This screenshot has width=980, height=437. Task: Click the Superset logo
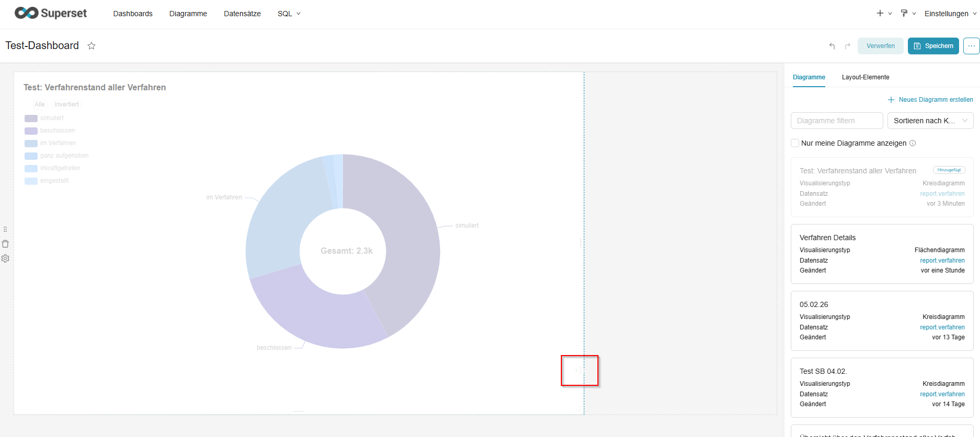click(51, 13)
